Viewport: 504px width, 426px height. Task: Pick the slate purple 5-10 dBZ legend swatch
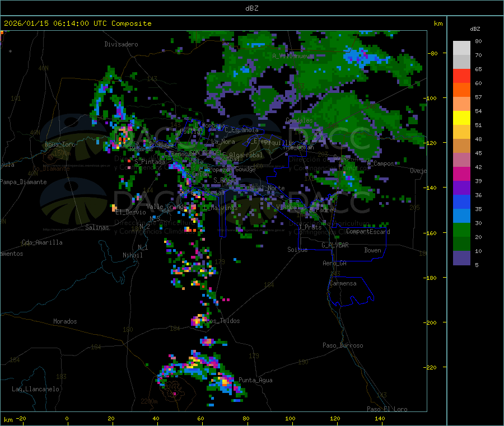click(461, 258)
